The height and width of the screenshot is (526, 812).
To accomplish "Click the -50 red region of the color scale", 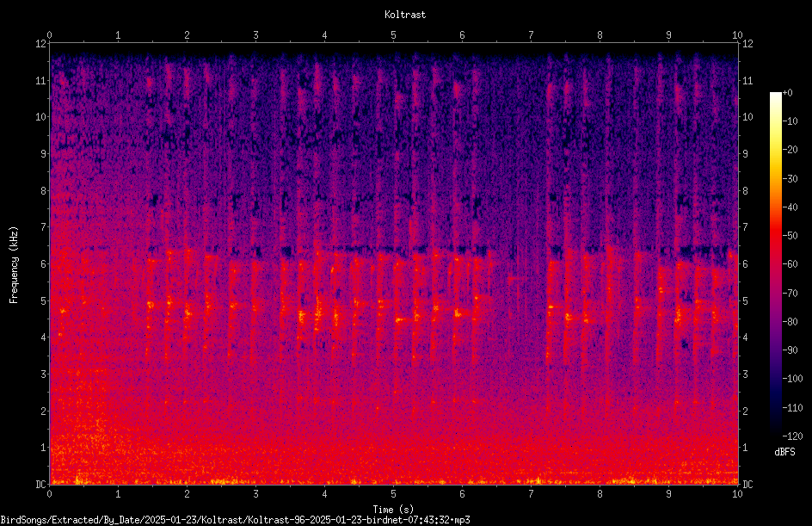I will (776, 235).
